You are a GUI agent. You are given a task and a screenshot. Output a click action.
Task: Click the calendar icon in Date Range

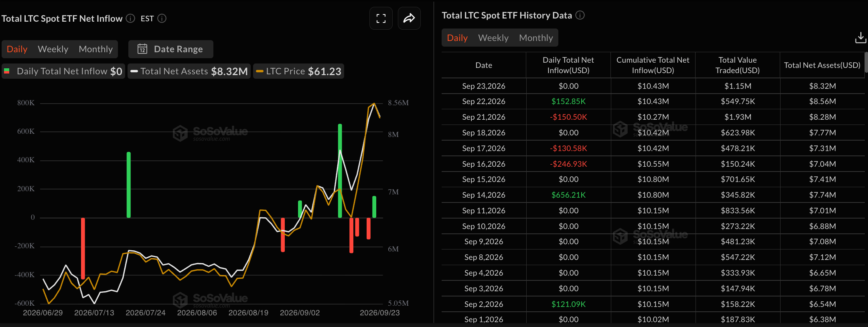click(142, 49)
